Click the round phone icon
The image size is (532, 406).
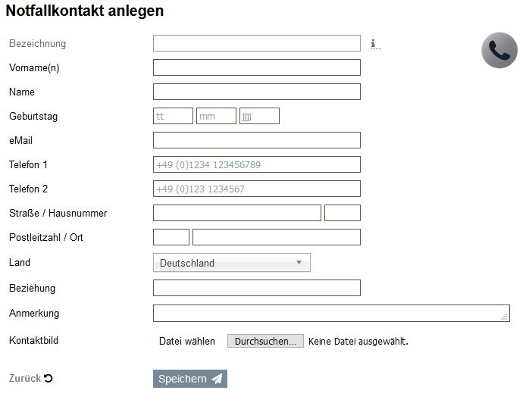tap(499, 50)
